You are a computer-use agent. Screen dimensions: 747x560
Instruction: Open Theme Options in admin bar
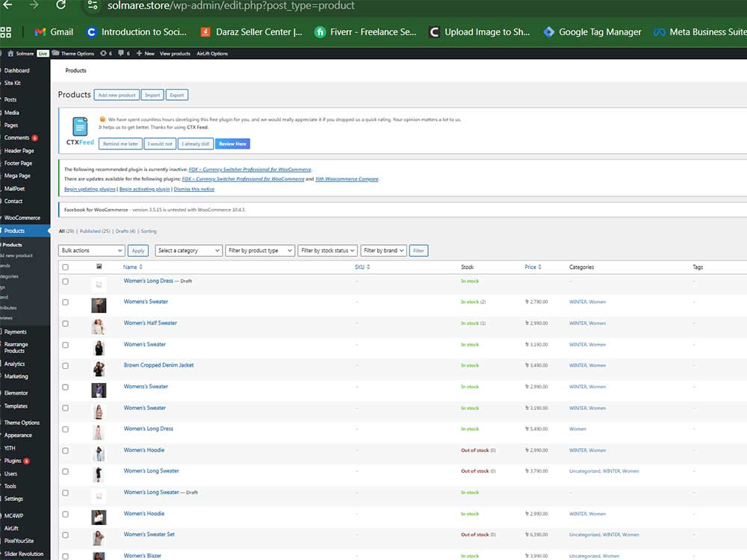[73, 53]
